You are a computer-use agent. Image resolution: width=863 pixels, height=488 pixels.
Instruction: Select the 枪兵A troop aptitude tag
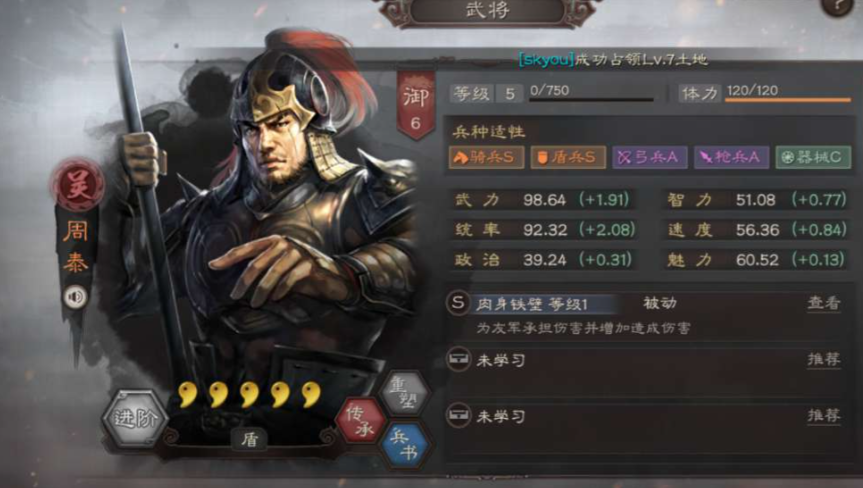pos(731,157)
